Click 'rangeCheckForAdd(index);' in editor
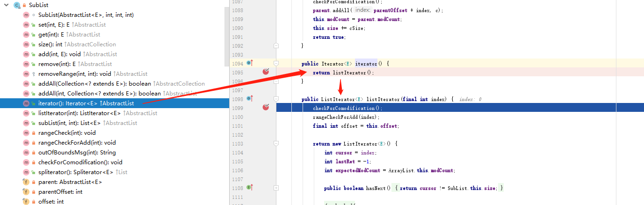Screen dimensions: 644x205 point(347,117)
